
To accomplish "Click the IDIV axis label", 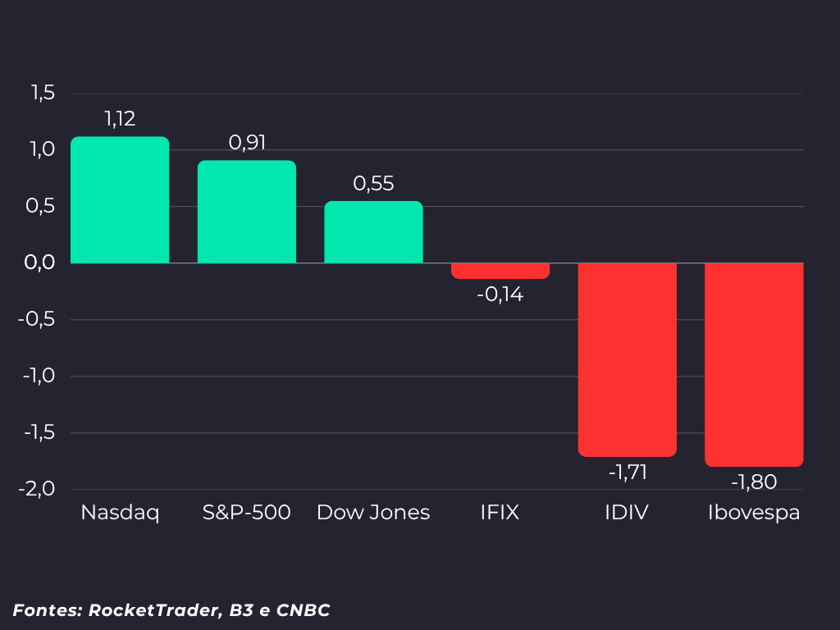I will [x=627, y=513].
